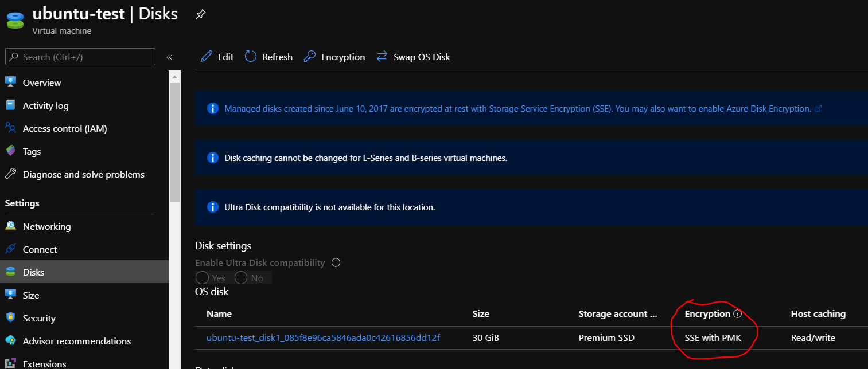Click the Refresh circular arrow icon

[x=251, y=57]
